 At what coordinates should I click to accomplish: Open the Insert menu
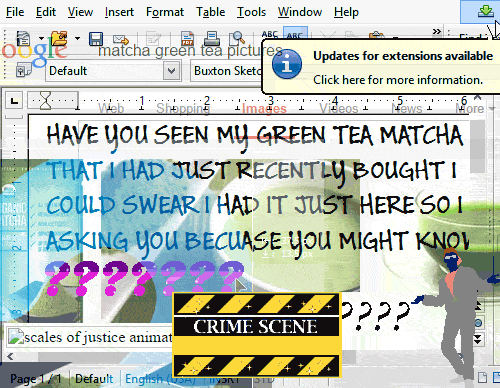tap(119, 12)
